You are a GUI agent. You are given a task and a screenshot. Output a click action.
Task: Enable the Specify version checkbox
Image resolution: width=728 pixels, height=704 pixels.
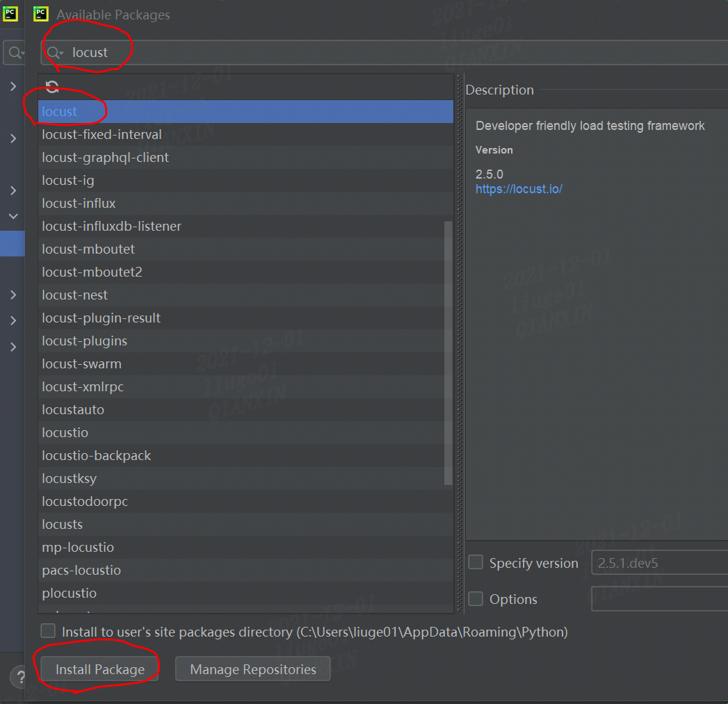click(x=476, y=562)
